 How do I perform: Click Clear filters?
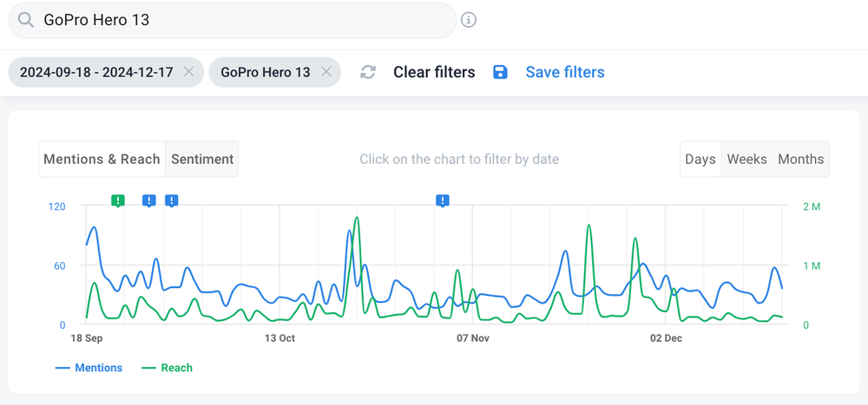pos(434,73)
